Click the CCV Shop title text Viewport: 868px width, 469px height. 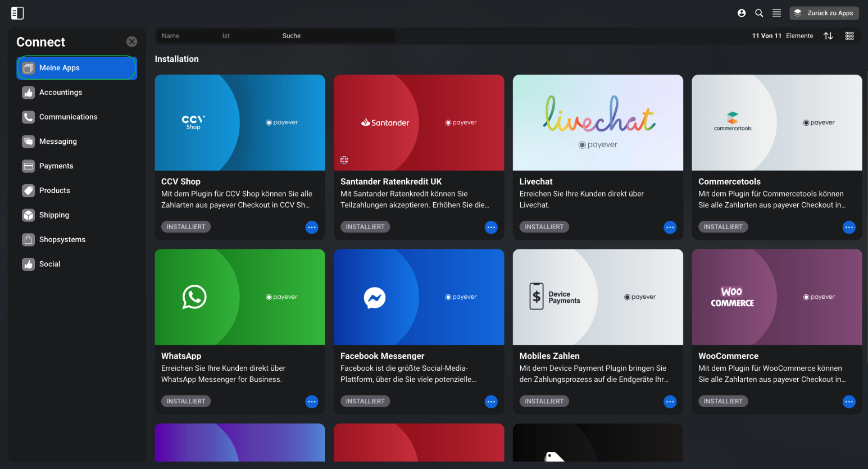(x=181, y=181)
